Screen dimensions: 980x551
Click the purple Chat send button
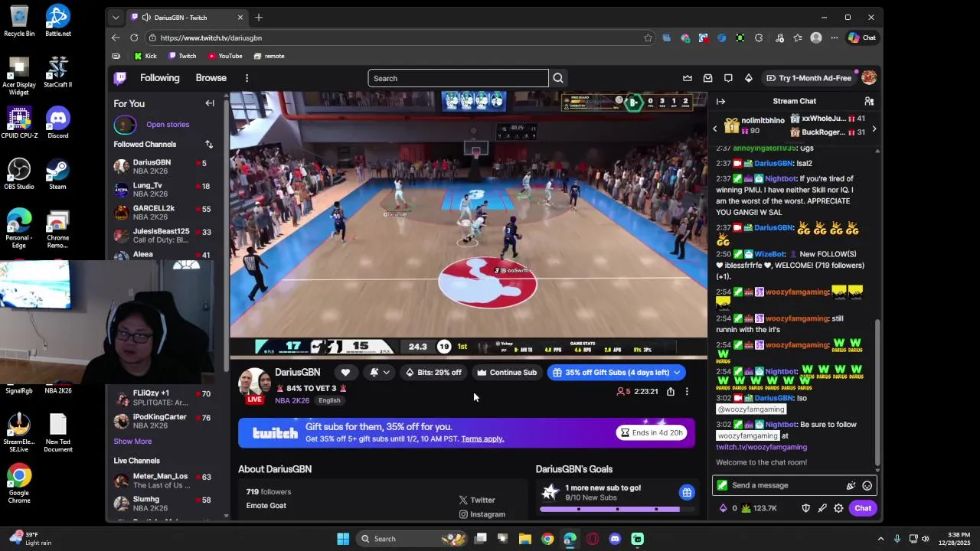pos(863,508)
